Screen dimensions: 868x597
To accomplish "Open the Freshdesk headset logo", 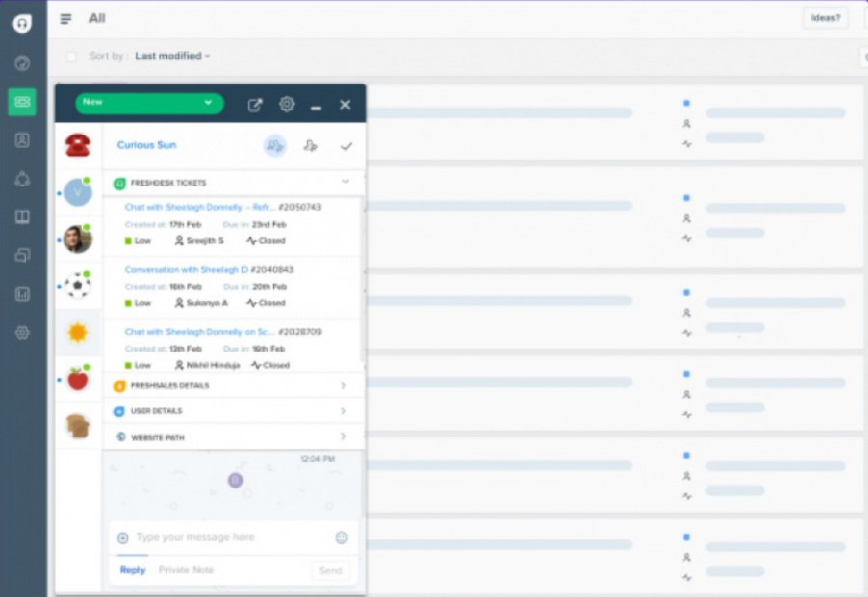I will (x=22, y=23).
